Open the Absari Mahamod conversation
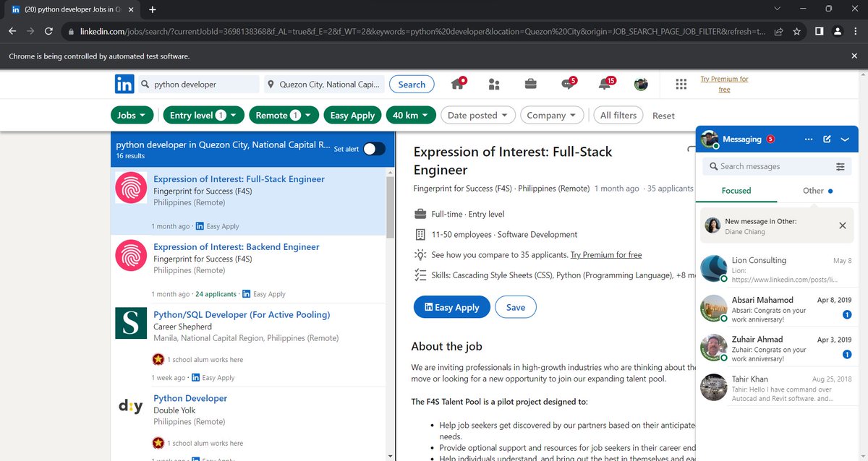The height and width of the screenshot is (461, 868). [x=777, y=309]
